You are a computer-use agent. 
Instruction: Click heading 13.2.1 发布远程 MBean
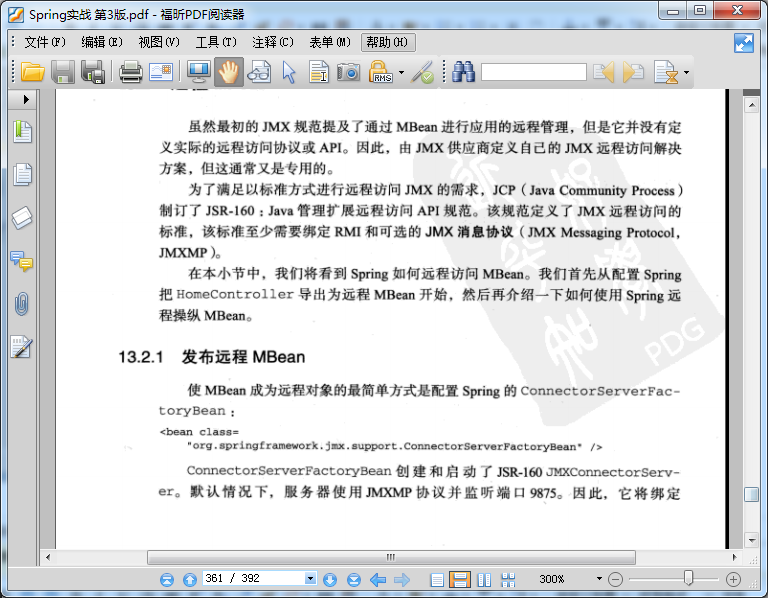212,357
